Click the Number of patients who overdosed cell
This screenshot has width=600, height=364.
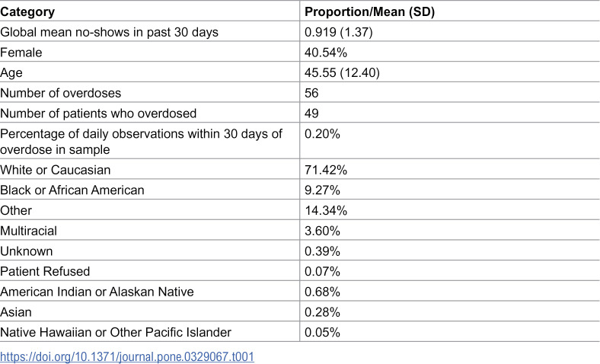pyautogui.click(x=98, y=113)
